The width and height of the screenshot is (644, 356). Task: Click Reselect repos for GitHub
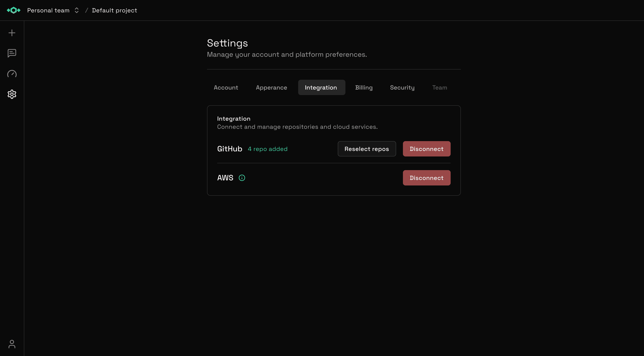click(367, 149)
